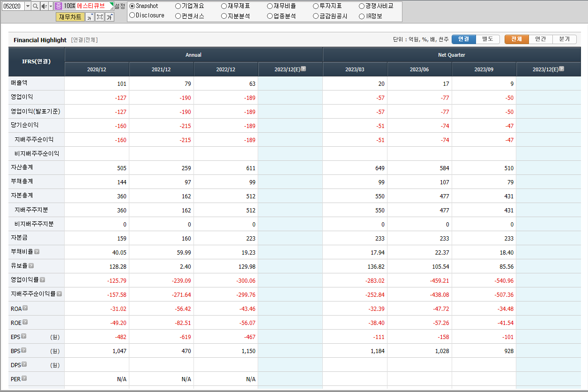Image resolution: width=588 pixels, height=392 pixels.
Task: Click the 재무차트 button
Action: pos(70,17)
